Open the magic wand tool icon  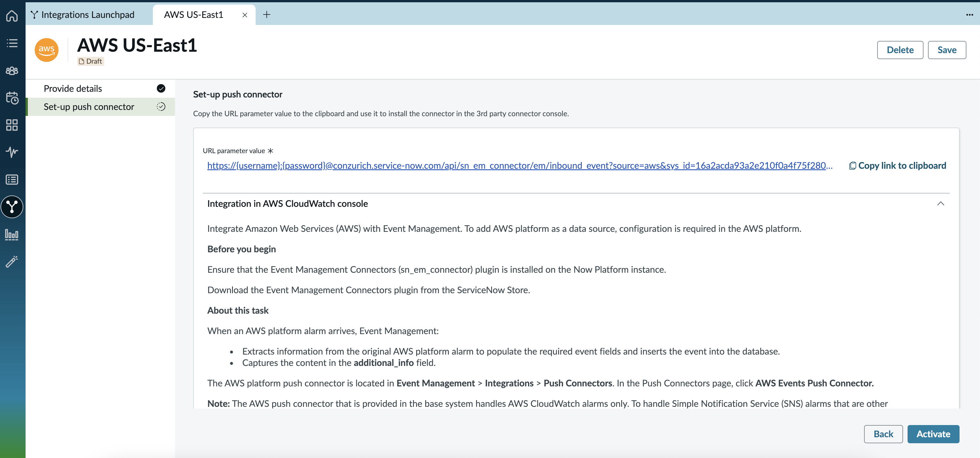coord(12,262)
